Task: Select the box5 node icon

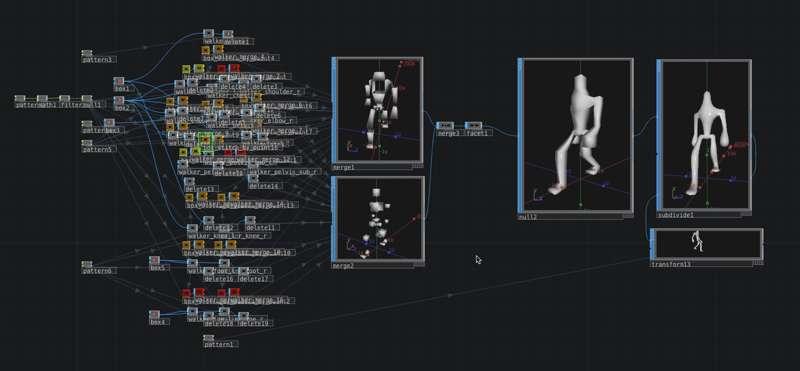Action: pyautogui.click(x=155, y=261)
